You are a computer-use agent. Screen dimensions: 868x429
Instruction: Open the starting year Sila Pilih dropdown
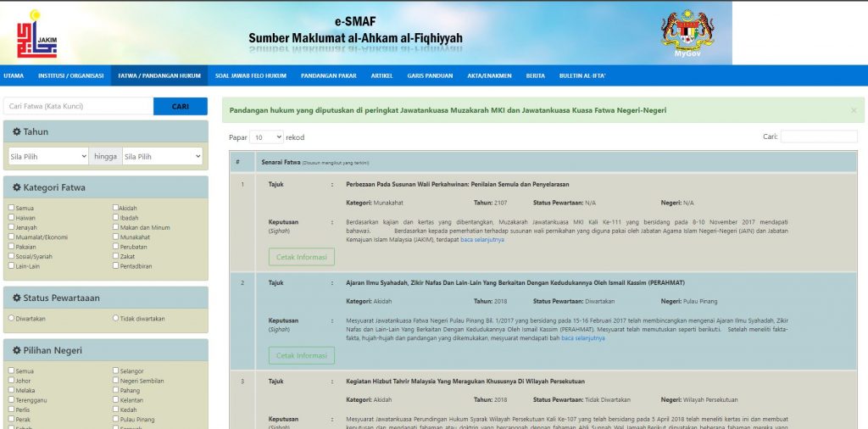pos(48,157)
